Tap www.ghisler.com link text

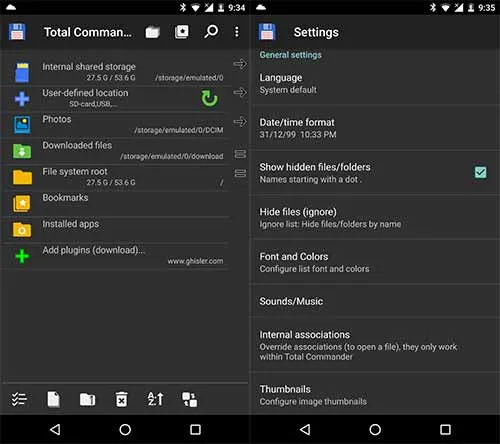click(x=195, y=261)
